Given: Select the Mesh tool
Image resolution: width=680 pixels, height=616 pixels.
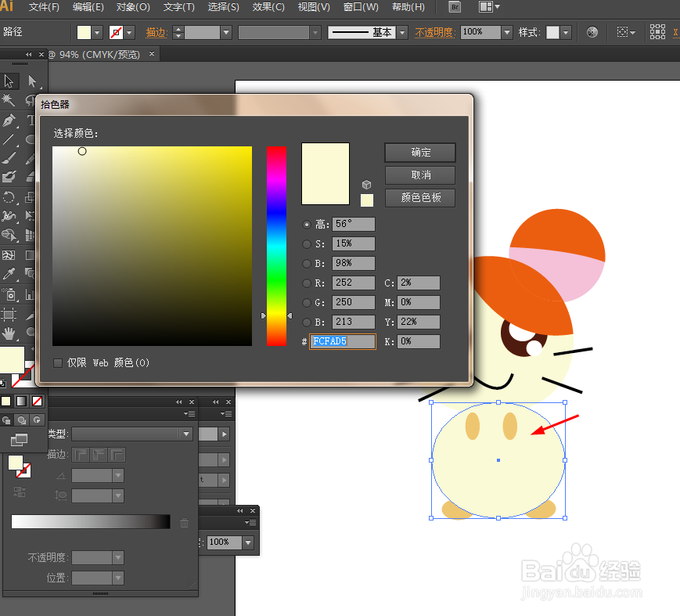Looking at the screenshot, I should coord(9,254).
